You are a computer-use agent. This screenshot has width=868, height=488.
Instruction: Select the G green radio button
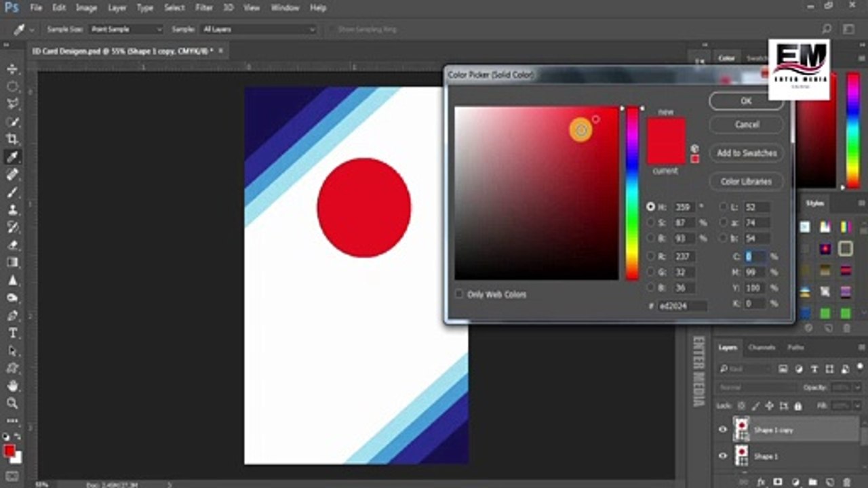pyautogui.click(x=651, y=272)
